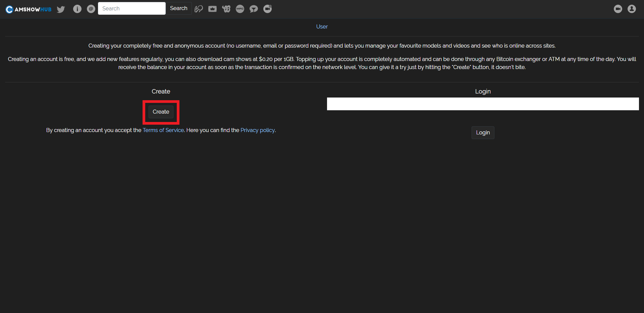Focus the top Search text field

pyautogui.click(x=131, y=8)
